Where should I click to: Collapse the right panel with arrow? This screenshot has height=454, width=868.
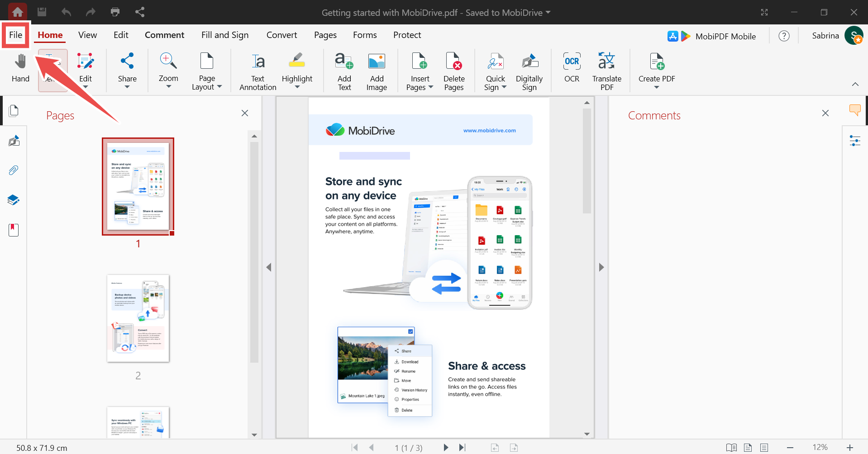[x=601, y=267]
